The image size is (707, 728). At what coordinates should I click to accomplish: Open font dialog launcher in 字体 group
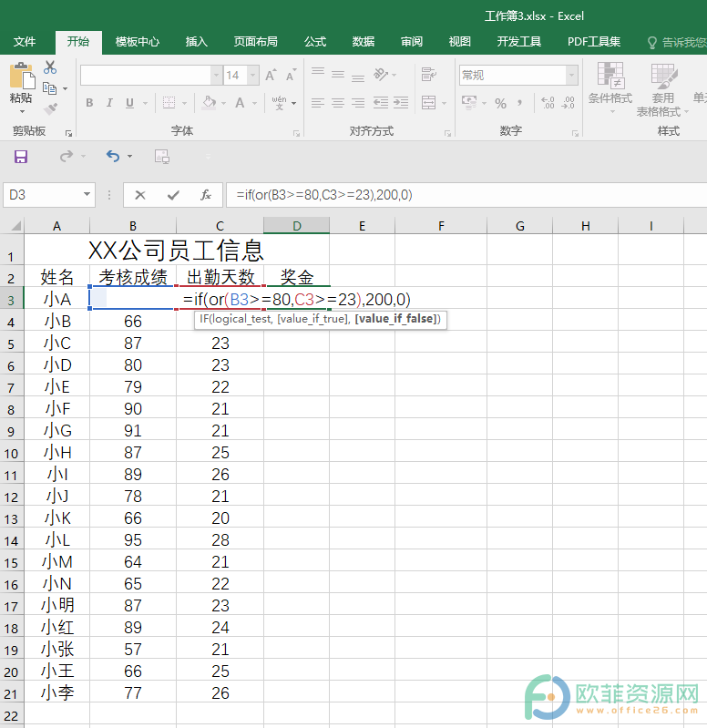pyautogui.click(x=296, y=134)
